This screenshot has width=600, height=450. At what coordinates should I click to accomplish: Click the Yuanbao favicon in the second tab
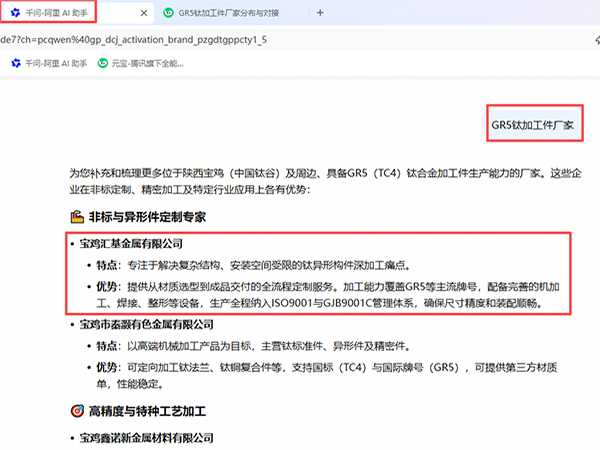[168, 13]
